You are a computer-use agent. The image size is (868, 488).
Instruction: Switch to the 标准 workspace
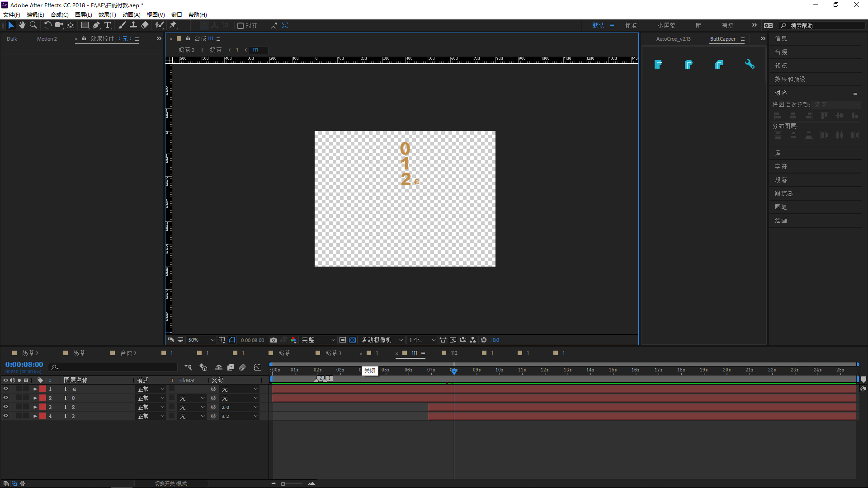click(x=631, y=25)
